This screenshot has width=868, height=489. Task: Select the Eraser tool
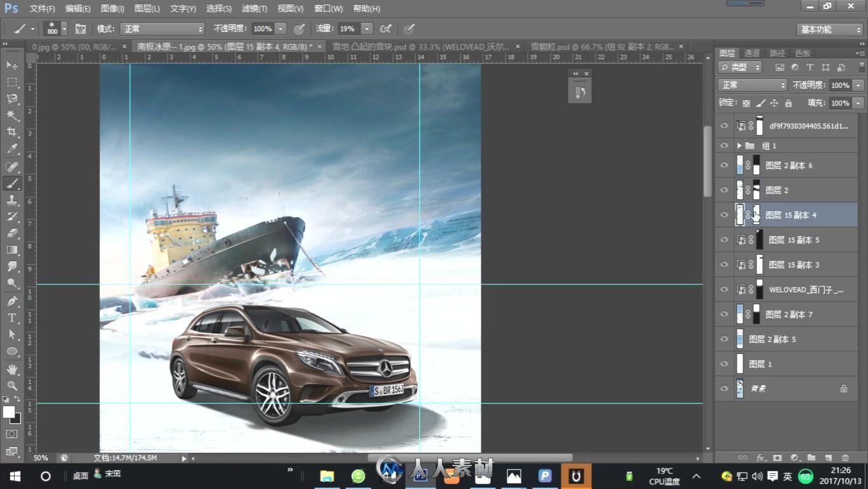(x=11, y=233)
